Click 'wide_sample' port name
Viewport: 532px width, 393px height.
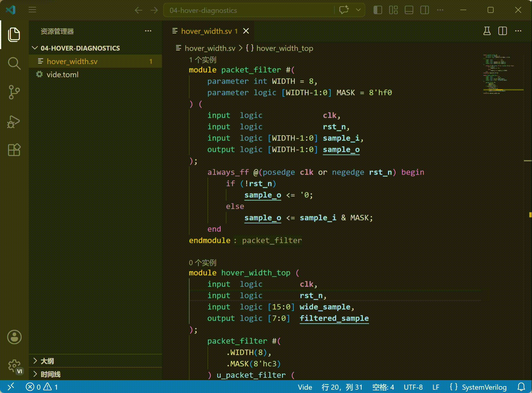[325, 307]
